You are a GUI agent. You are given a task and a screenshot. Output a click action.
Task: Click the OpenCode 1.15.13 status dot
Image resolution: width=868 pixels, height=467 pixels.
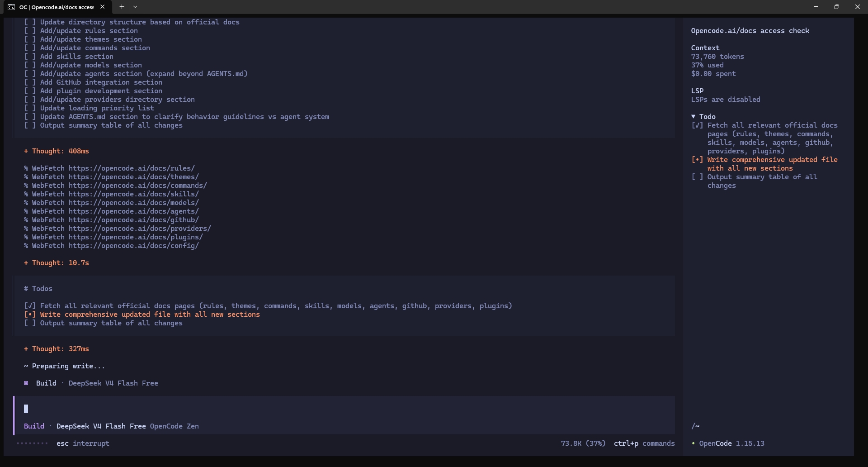pyautogui.click(x=693, y=443)
